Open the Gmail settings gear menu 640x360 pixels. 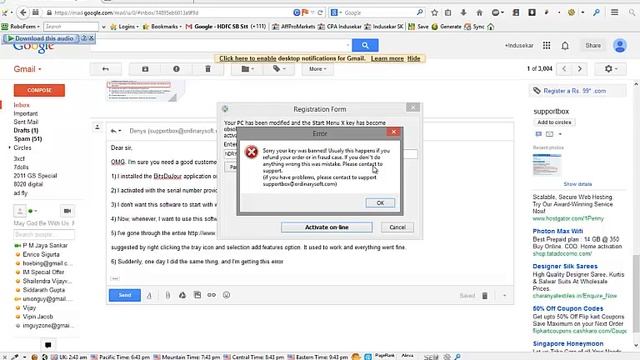click(x=611, y=69)
